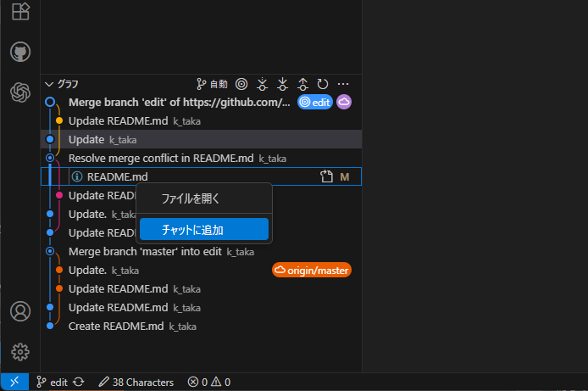588x391 pixels.
Task: Click the pull icon in graph toolbar
Action: (x=282, y=84)
